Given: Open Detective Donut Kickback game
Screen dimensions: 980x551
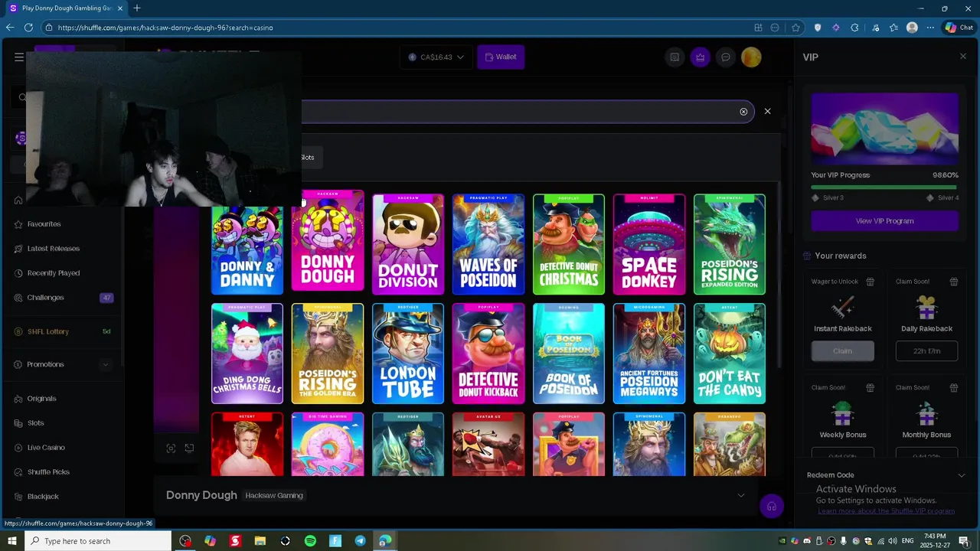Looking at the screenshot, I should (x=488, y=354).
